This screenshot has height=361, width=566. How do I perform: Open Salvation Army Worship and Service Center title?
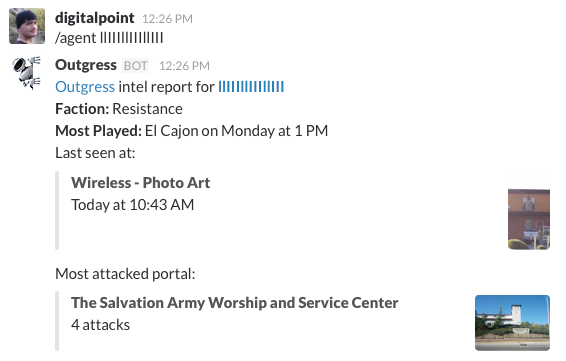click(235, 303)
